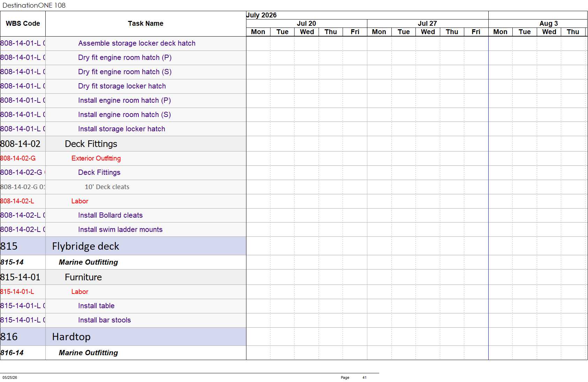This screenshot has width=588, height=382.
Task: Click Thu under the Aug 3 week
Action: tap(573, 32)
